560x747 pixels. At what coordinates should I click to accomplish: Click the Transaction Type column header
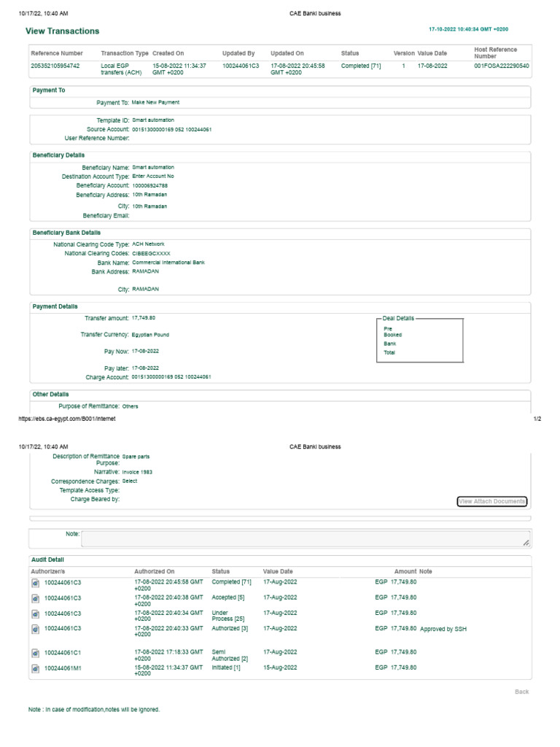coord(125,53)
